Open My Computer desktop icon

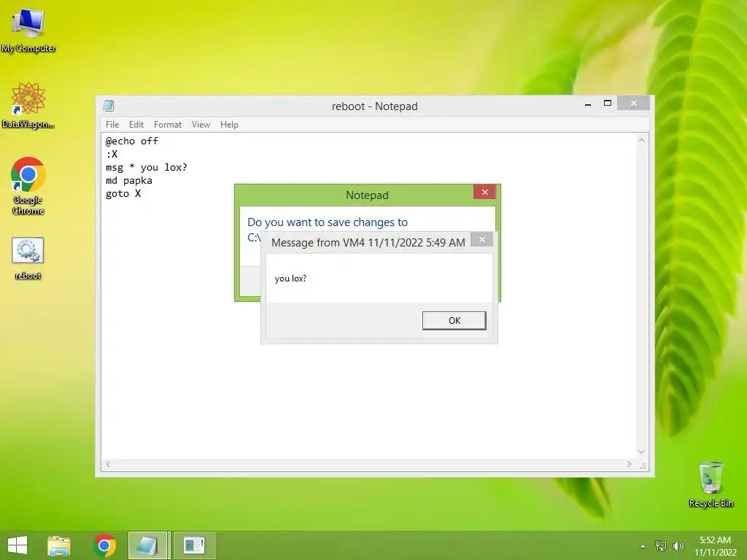tap(28, 29)
